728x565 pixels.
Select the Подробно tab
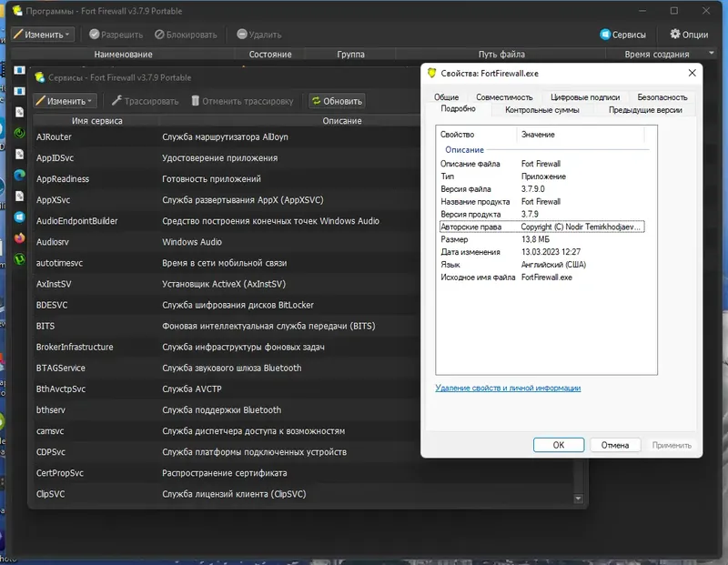click(x=458, y=108)
